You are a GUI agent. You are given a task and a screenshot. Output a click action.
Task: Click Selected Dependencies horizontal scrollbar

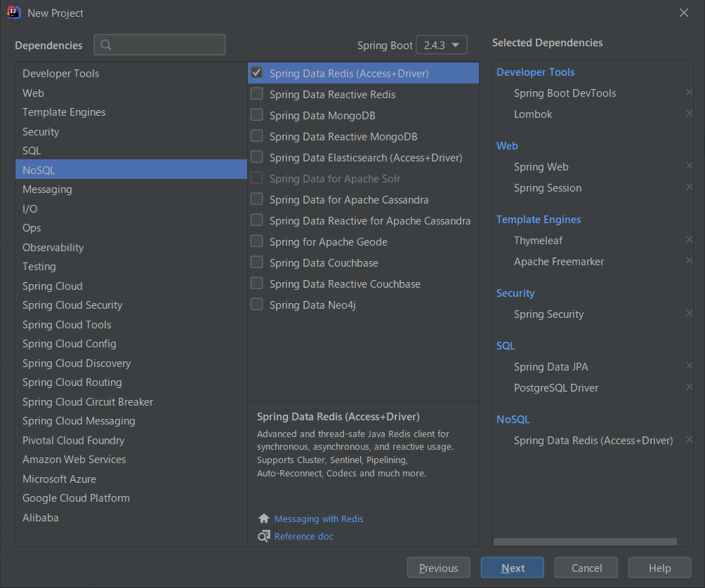[585, 542]
